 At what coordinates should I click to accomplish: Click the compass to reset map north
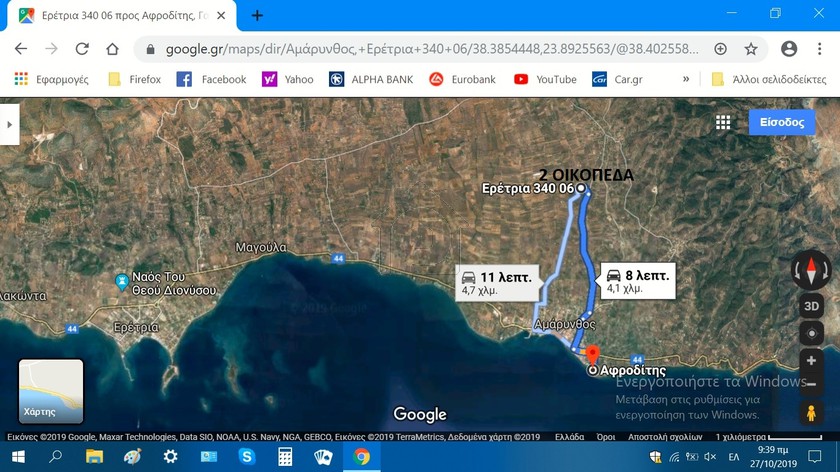811,270
